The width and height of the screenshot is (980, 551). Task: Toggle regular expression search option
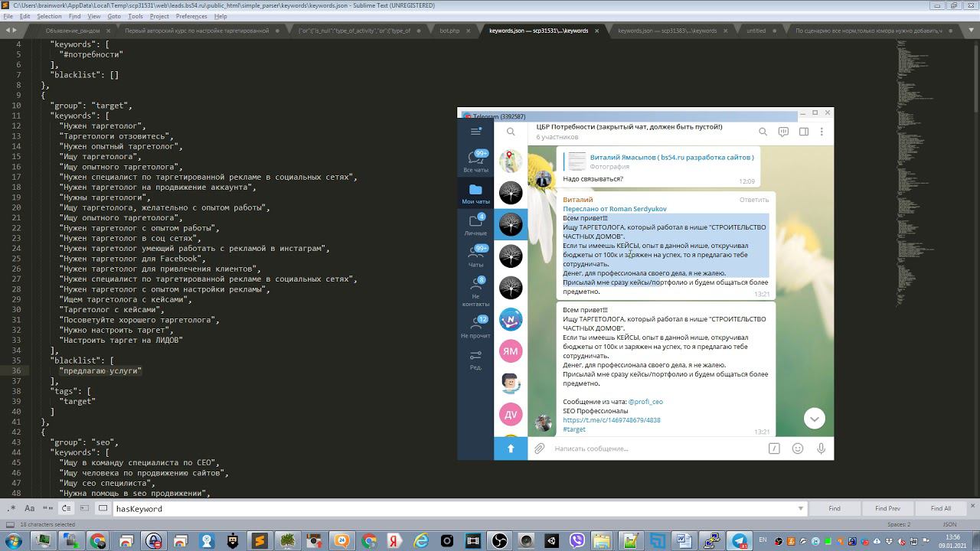click(11, 508)
